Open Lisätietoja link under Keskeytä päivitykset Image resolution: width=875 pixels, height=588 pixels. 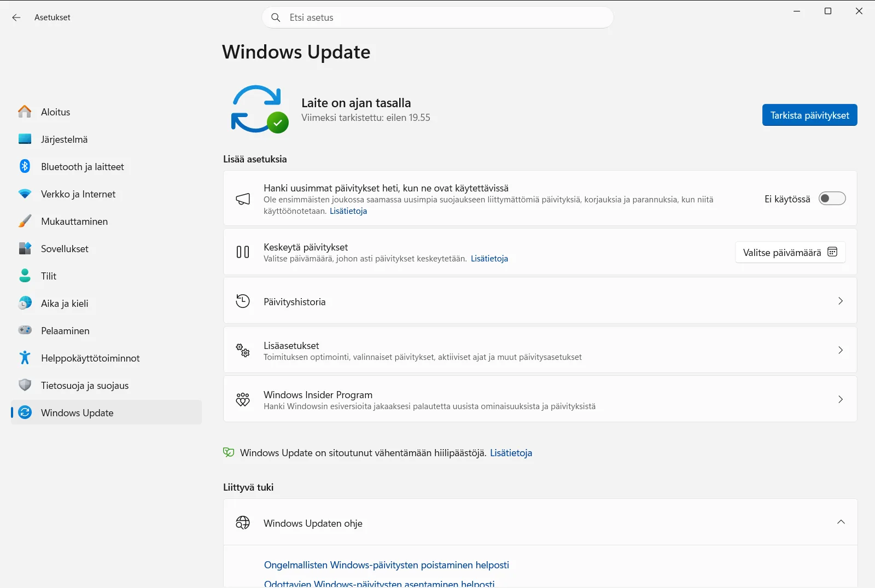click(x=489, y=259)
